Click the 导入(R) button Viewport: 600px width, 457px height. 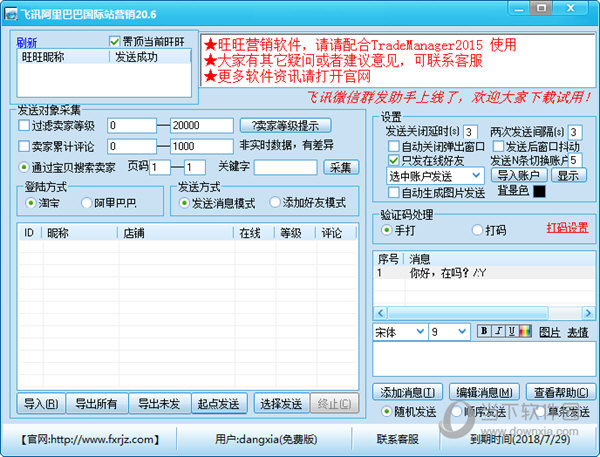point(41,403)
